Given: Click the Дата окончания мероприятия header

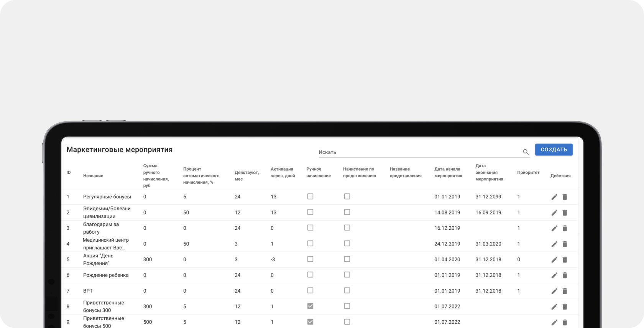Looking at the screenshot, I should click(490, 172).
